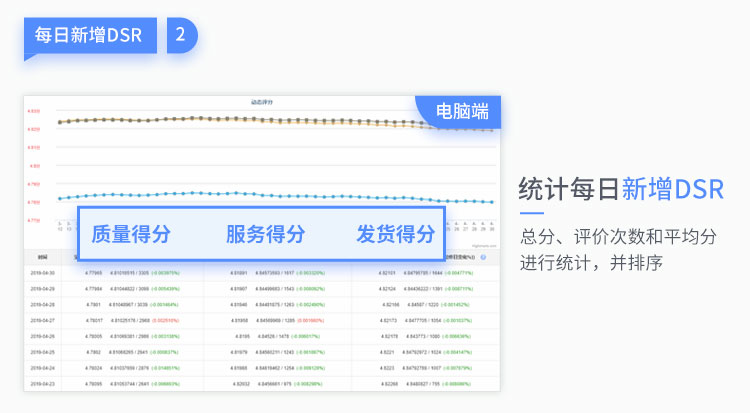Select the 每日新增DSR banner label
This screenshot has width=750, height=413.
tap(88, 35)
